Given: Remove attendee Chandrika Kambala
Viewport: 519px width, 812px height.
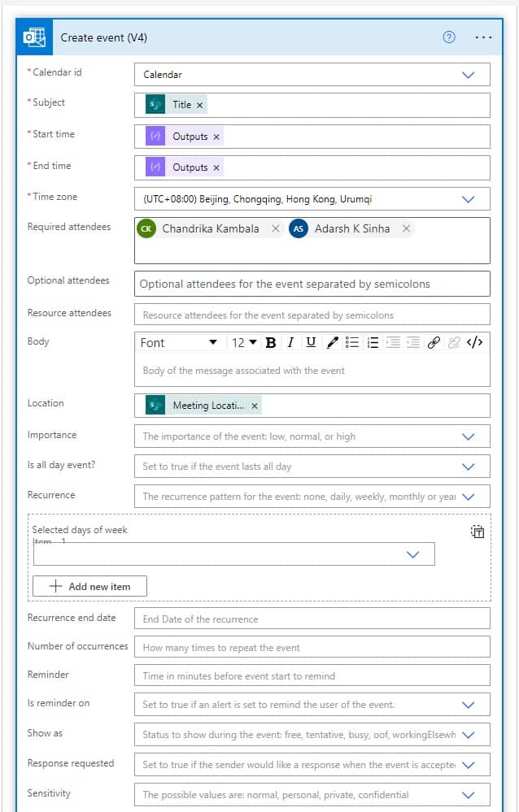Looking at the screenshot, I should [x=276, y=228].
